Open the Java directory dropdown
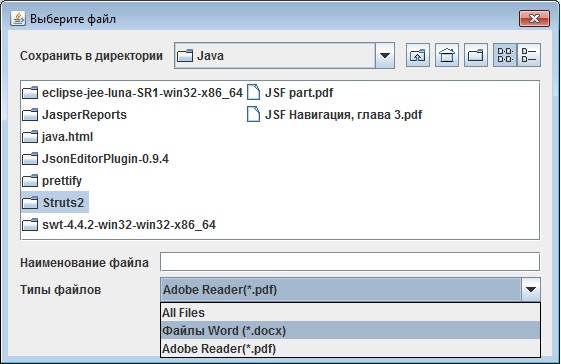561x364 pixels. tap(385, 55)
